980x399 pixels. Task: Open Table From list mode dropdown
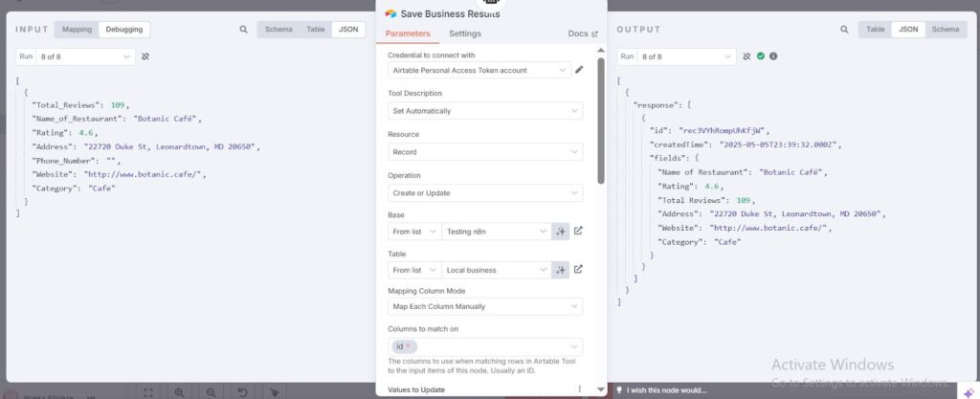pyautogui.click(x=414, y=271)
